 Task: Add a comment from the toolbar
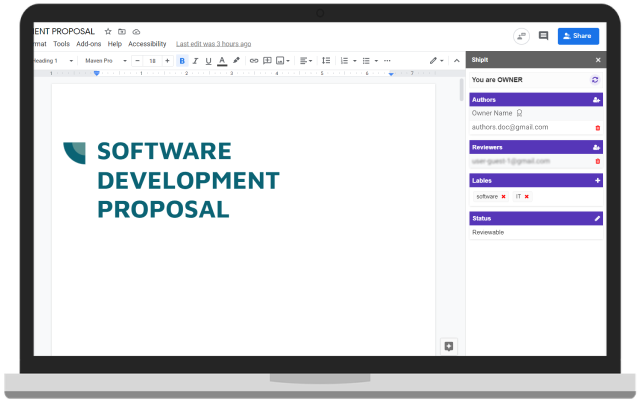267,60
